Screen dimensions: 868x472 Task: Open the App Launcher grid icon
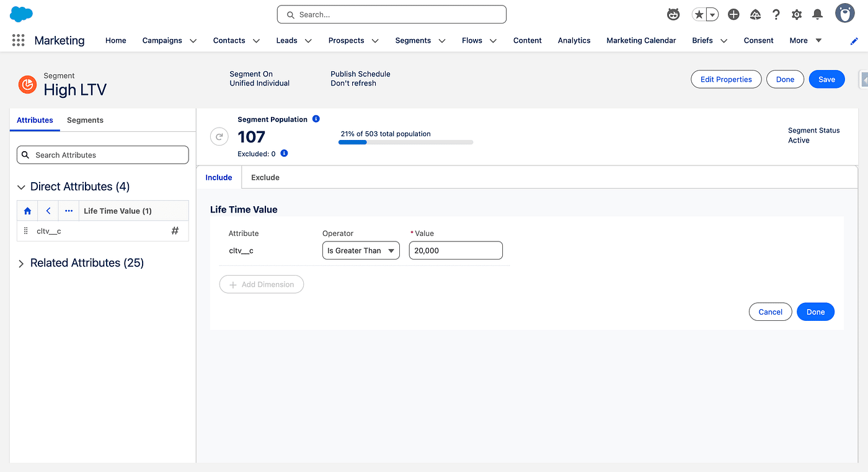(18, 40)
